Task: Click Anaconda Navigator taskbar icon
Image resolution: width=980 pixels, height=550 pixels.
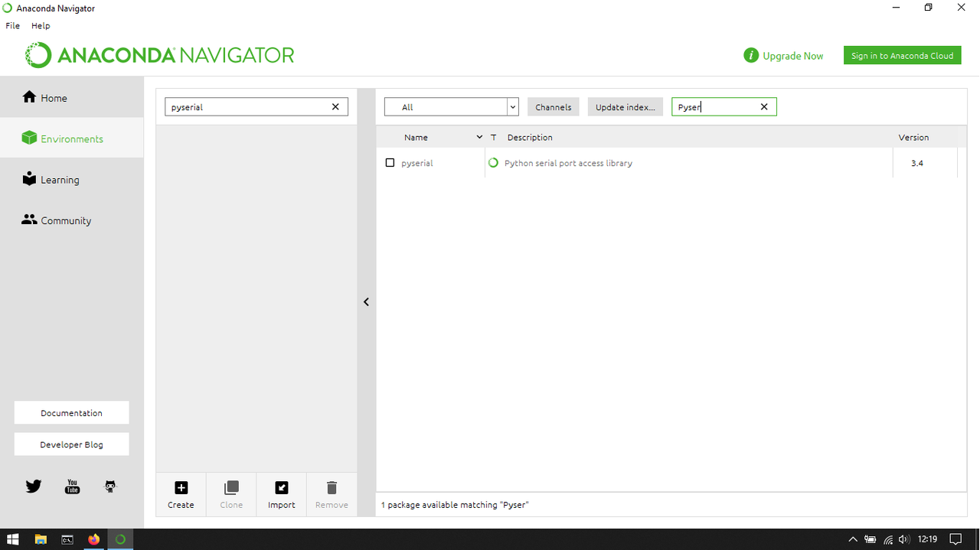Action: pos(120,539)
